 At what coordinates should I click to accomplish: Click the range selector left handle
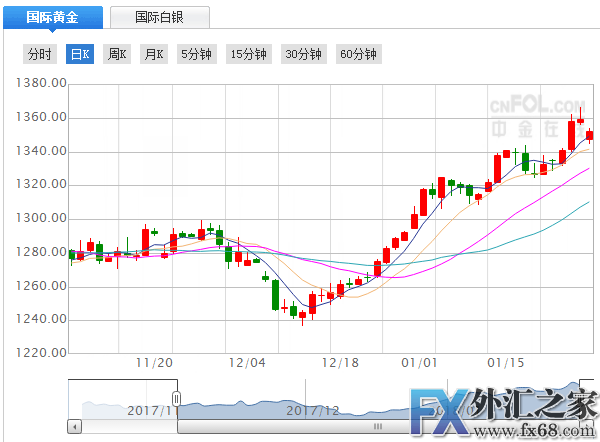[177, 400]
